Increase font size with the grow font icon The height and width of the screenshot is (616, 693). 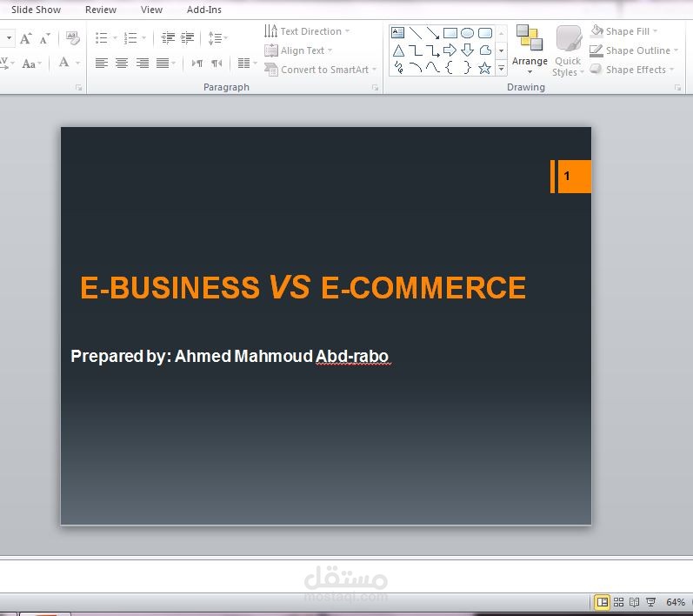[x=25, y=38]
